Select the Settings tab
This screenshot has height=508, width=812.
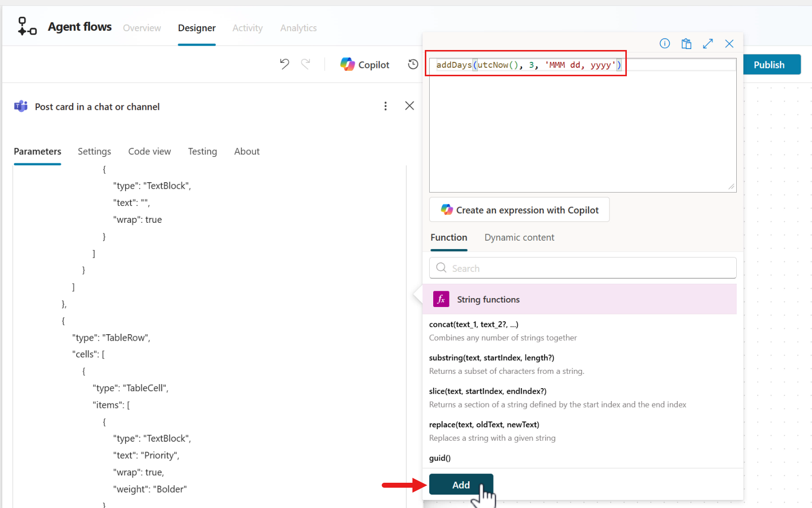point(94,152)
